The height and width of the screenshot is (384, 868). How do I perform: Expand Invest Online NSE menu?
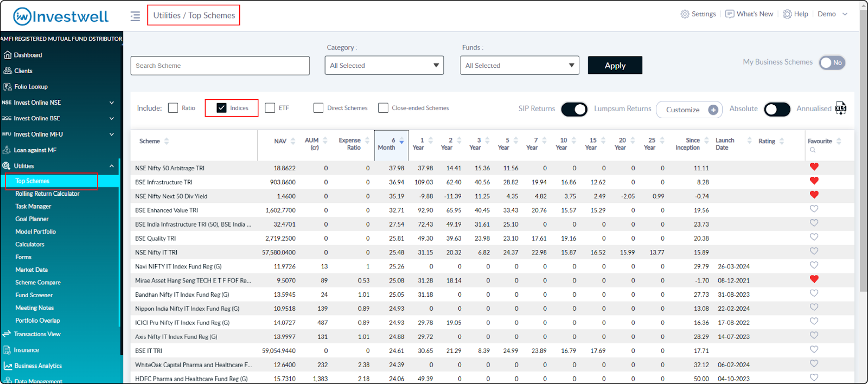(x=60, y=103)
